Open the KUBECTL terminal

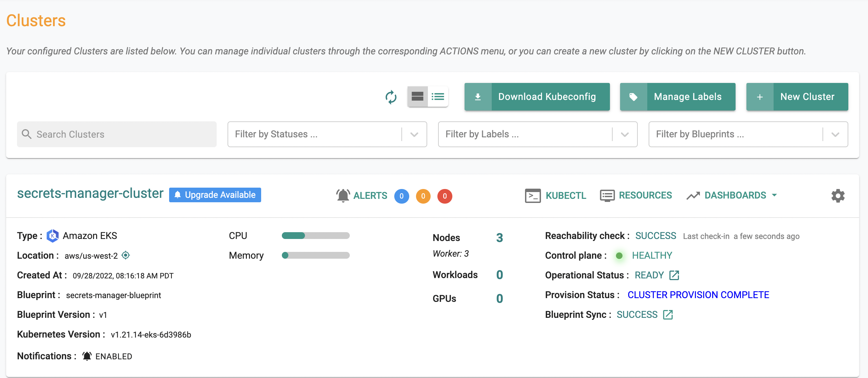coord(556,195)
